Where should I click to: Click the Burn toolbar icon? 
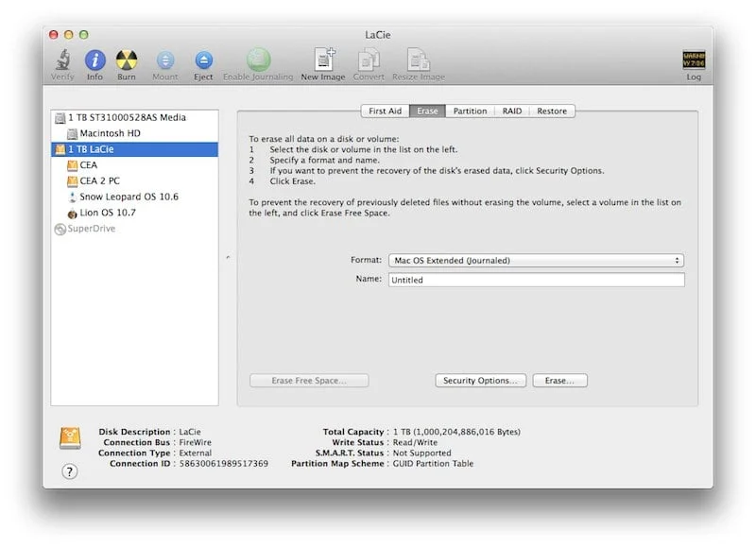coord(127,60)
